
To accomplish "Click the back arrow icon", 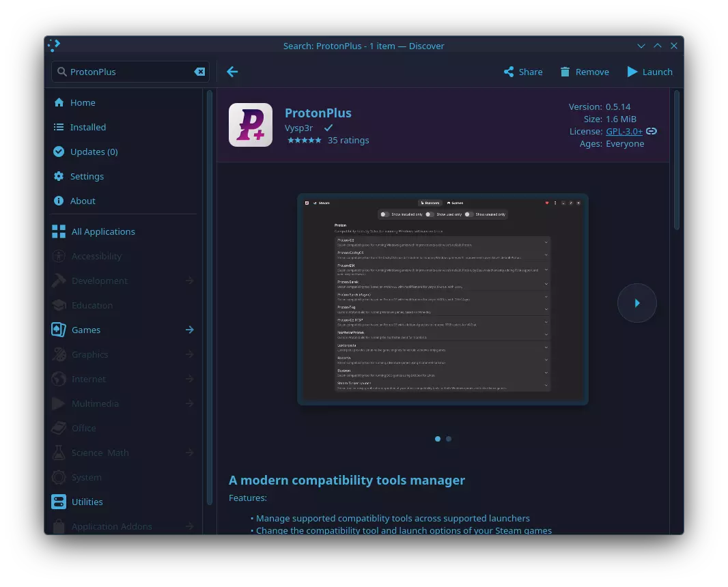I will [x=232, y=72].
